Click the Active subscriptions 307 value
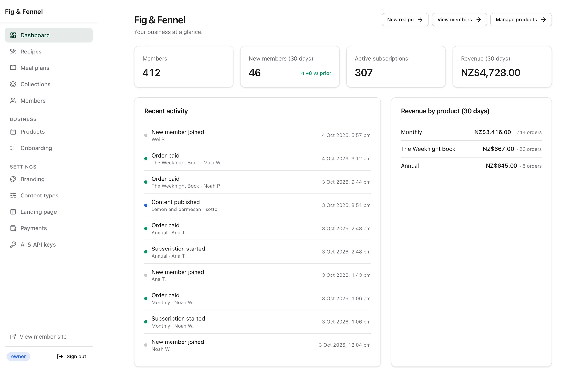This screenshot has width=588, height=368. [364, 73]
